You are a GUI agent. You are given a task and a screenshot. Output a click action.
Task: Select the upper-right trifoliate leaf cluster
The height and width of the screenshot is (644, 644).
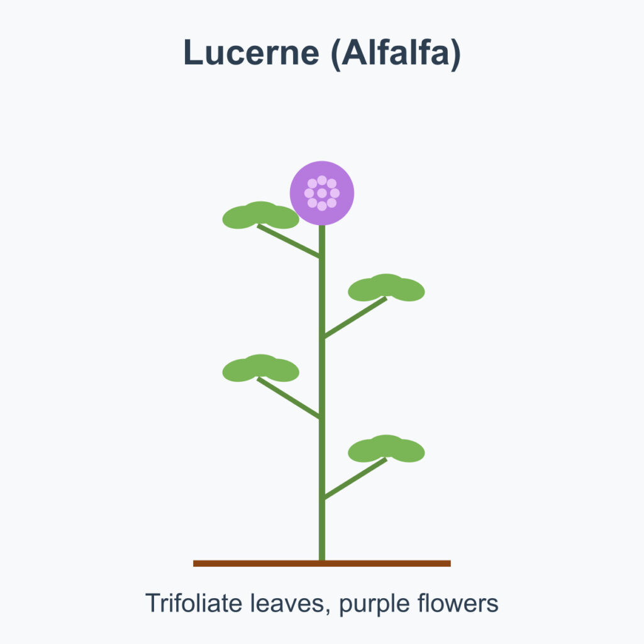(x=386, y=287)
